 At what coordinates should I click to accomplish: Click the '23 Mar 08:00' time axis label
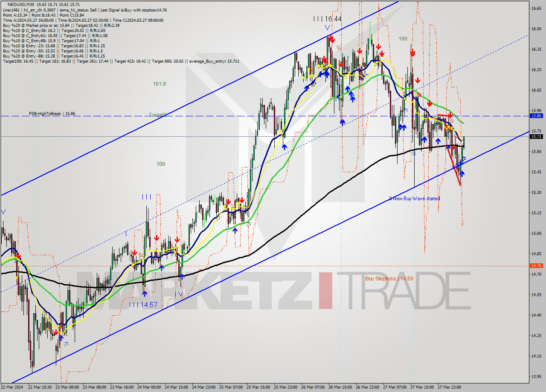pos(95,387)
